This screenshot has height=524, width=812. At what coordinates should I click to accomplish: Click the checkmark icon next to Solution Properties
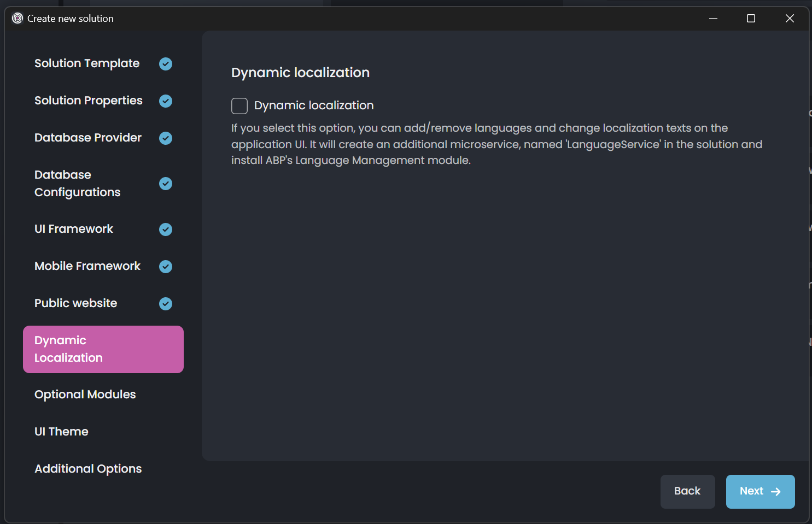[x=166, y=101]
